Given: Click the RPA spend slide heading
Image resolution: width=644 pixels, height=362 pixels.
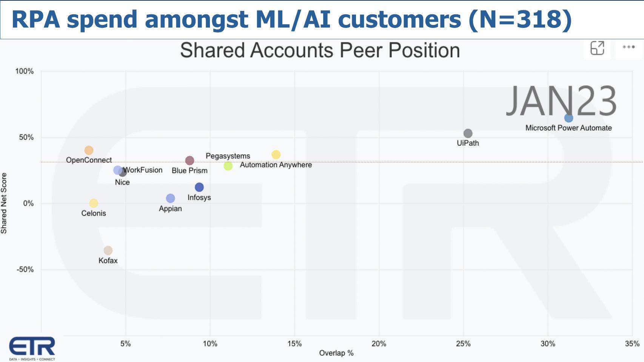Looking at the screenshot, I should click(291, 19).
